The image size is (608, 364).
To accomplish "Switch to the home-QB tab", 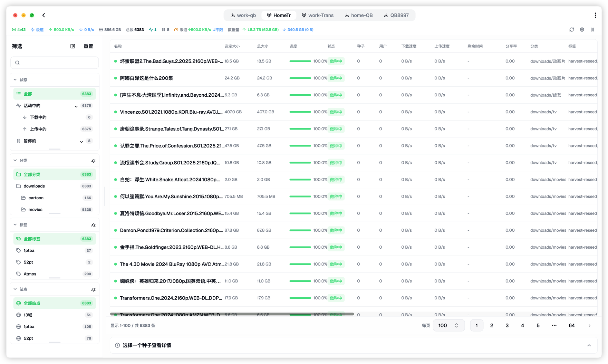I will tap(359, 15).
